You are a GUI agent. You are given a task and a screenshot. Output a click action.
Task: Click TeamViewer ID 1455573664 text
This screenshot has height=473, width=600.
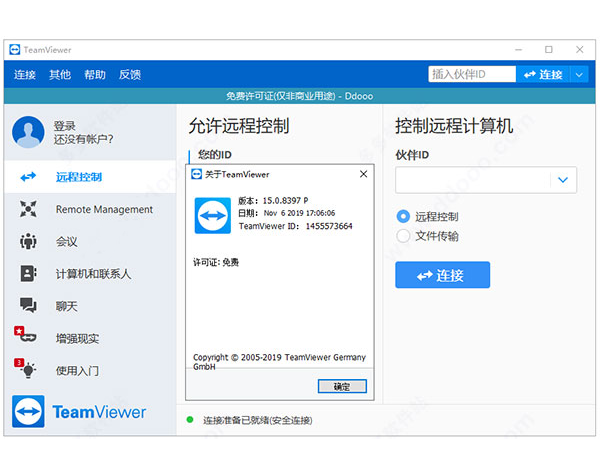click(x=295, y=226)
